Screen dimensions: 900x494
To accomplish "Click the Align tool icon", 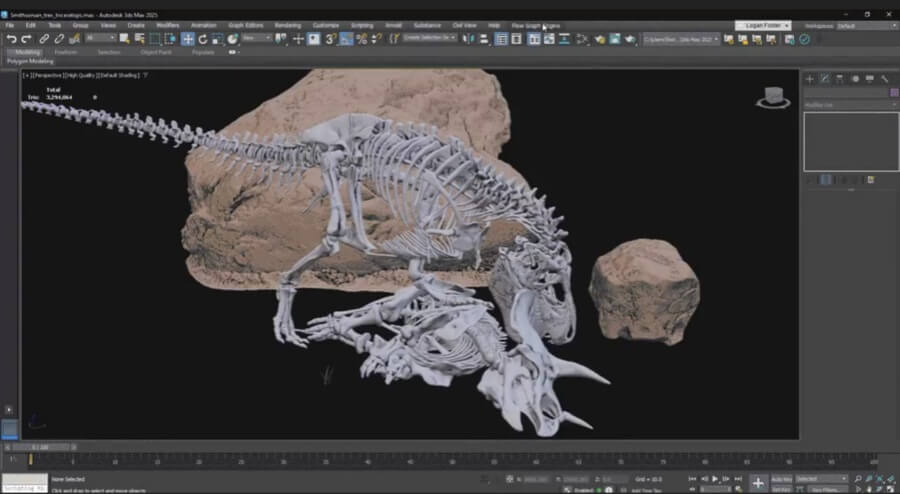I will 484,39.
